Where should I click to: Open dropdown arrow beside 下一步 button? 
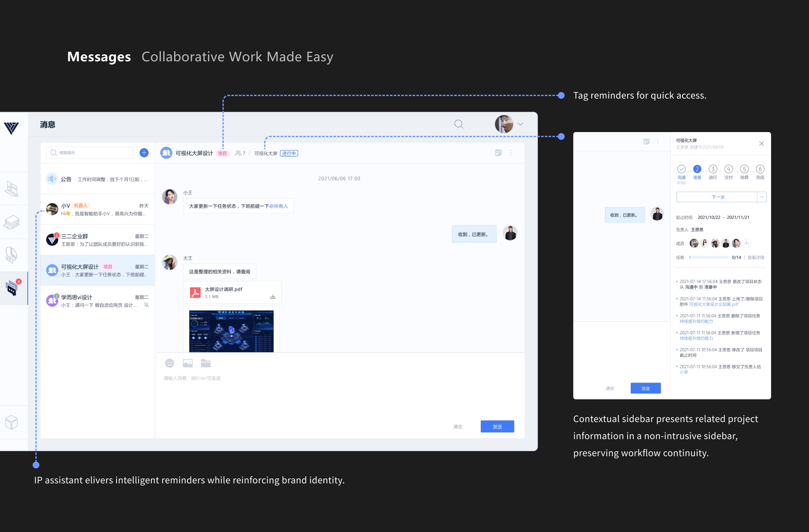click(762, 197)
